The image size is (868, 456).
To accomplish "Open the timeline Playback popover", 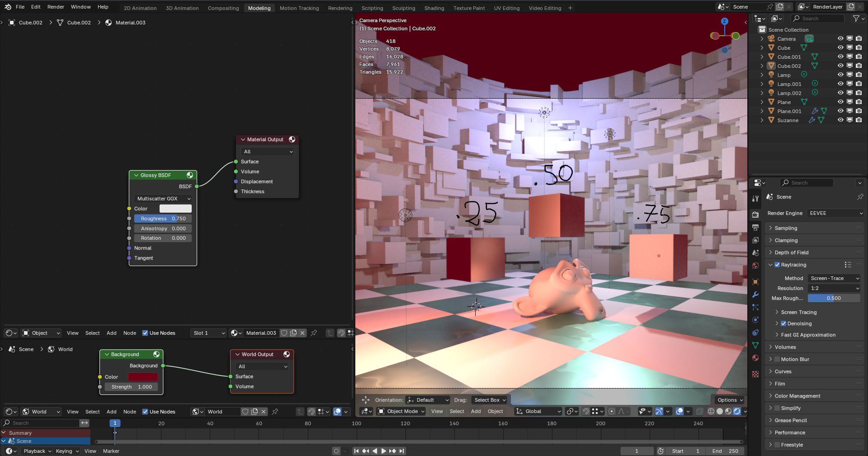I will 37,451.
